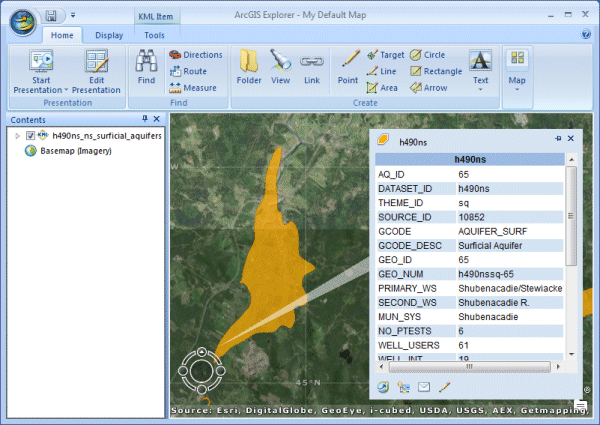This screenshot has height=425, width=600.
Task: Click the Find binoculars icon
Action: pyautogui.click(x=146, y=61)
